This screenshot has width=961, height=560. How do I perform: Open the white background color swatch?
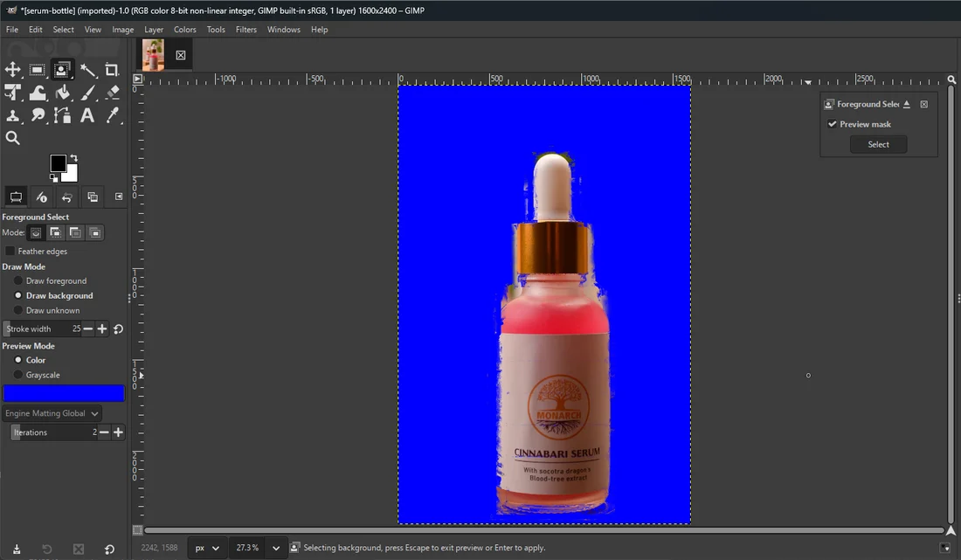tap(71, 175)
